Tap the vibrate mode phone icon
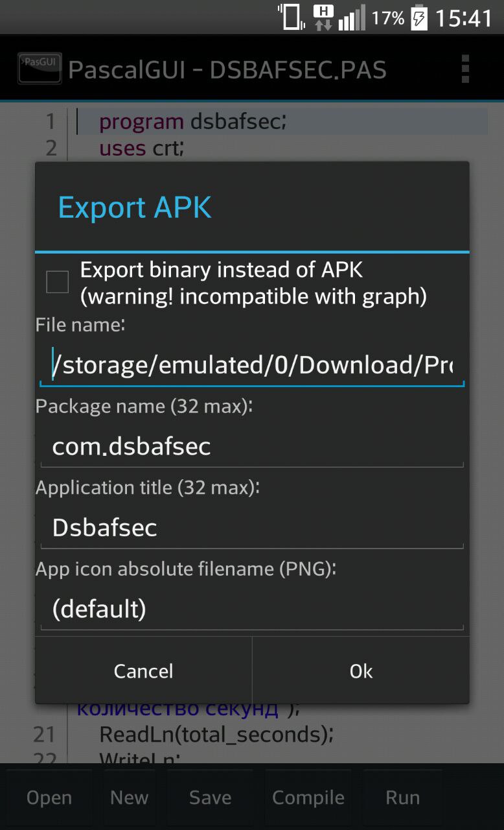 click(292, 18)
